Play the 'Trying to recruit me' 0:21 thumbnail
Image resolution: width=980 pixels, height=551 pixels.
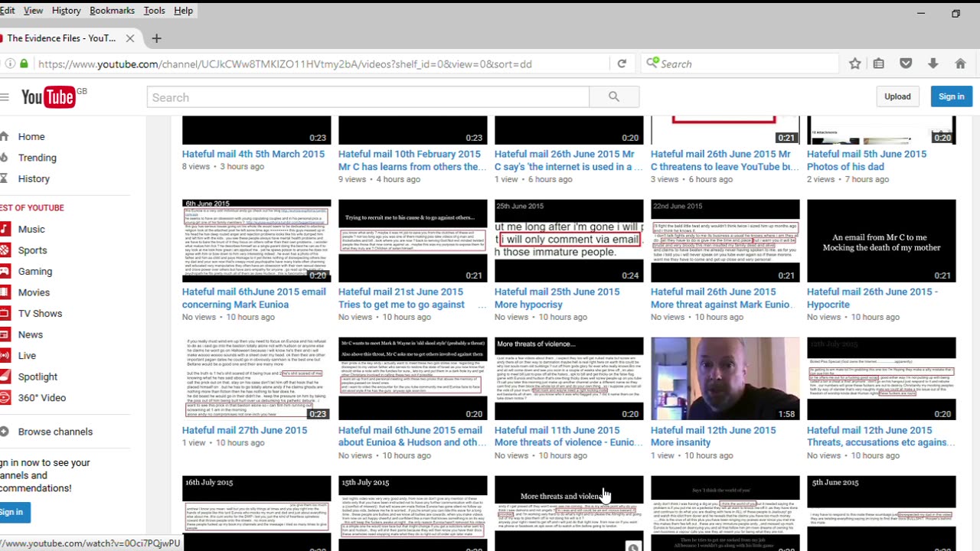click(413, 241)
